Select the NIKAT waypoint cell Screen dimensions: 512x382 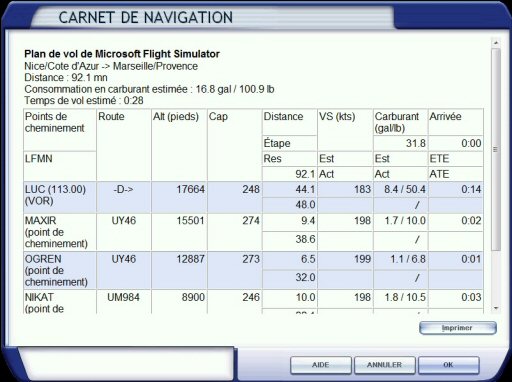[x=60, y=302]
